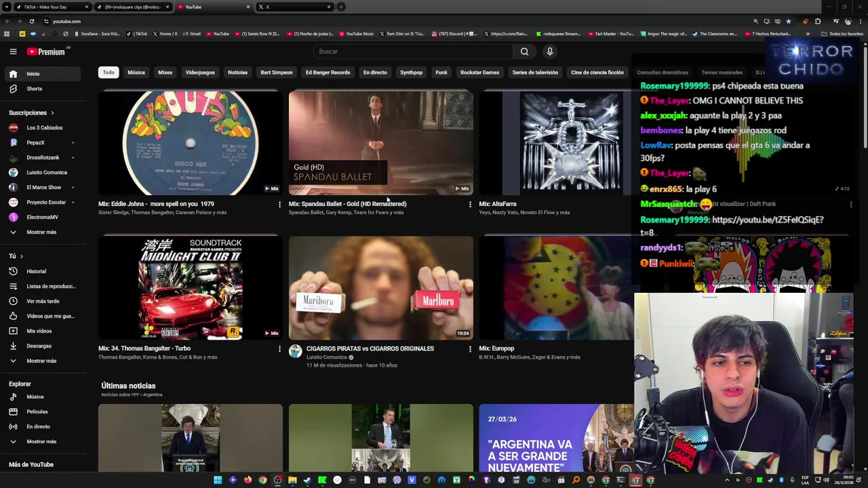Open browser extensions puzzle icon
The width and height of the screenshot is (868, 488).
pos(818,21)
